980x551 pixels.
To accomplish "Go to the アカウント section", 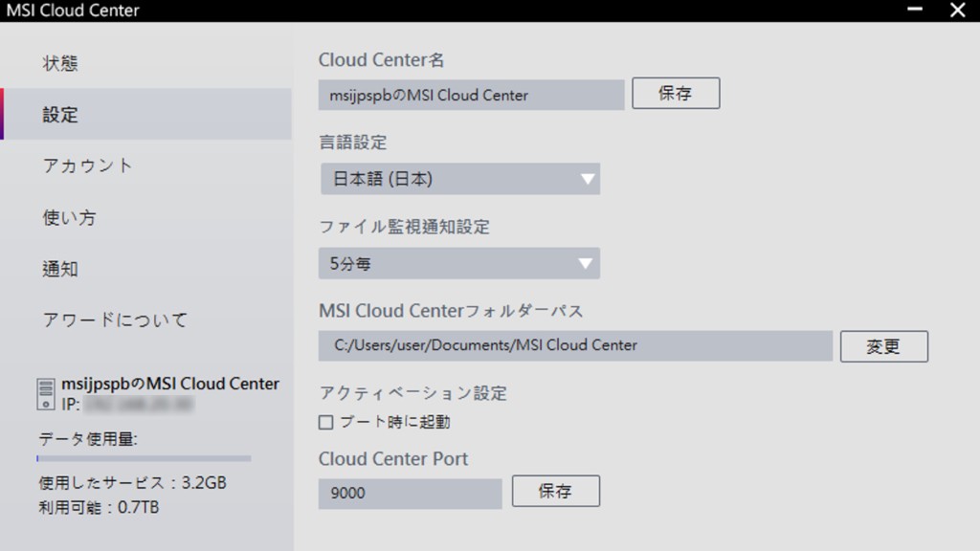I will click(88, 165).
